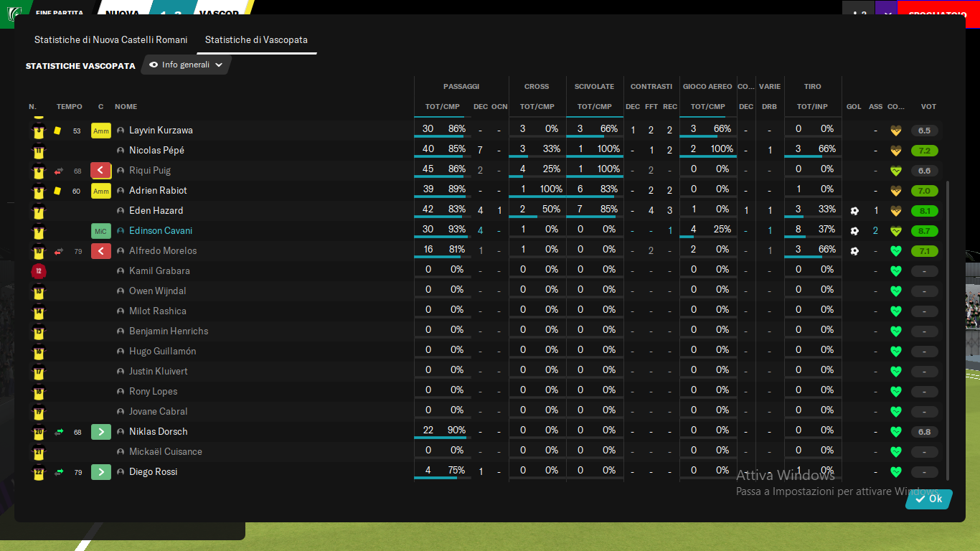Sort by the NOME column header
The image size is (980, 551).
pos(126,107)
